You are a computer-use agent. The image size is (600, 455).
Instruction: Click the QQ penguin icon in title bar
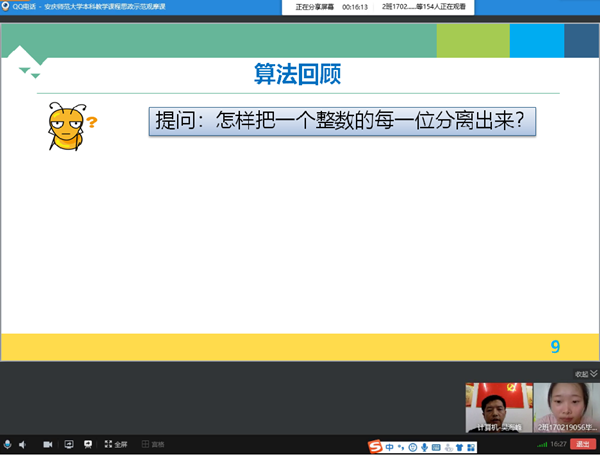click(5, 5)
